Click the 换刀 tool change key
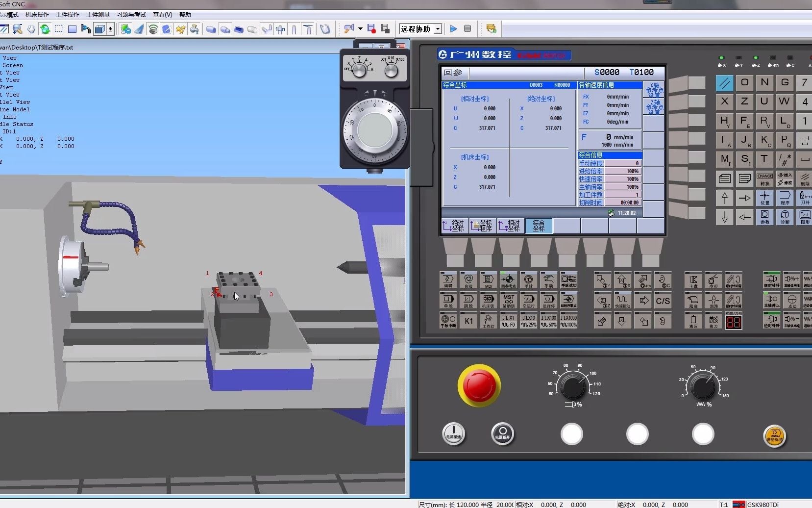This screenshot has height=508, width=812. [x=714, y=321]
